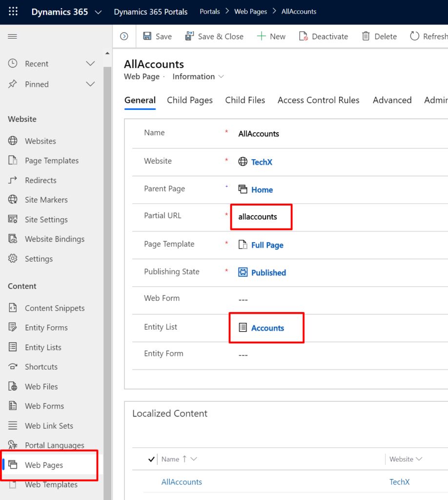448x500 pixels.
Task: Open the Full Page template link
Action: tap(267, 245)
